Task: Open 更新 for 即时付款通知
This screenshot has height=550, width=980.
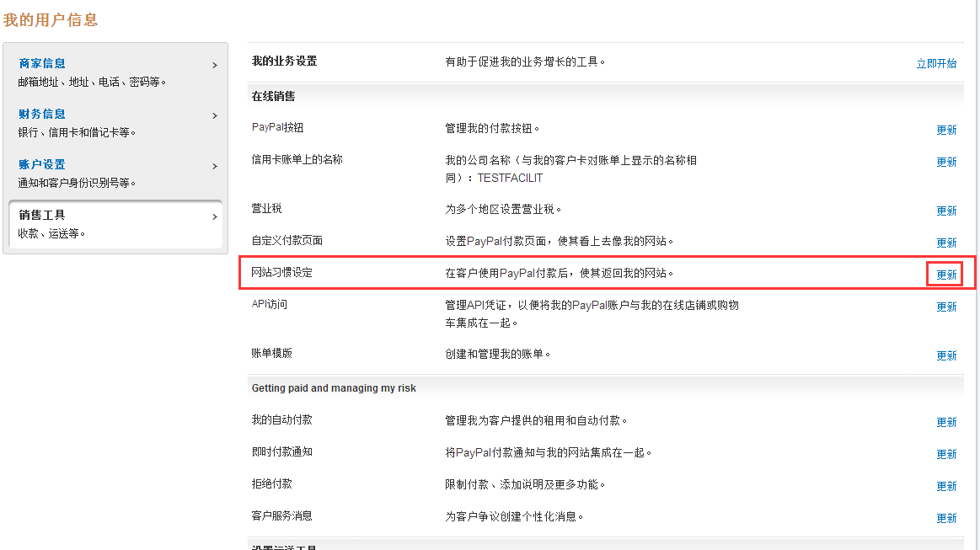Action: [x=946, y=454]
